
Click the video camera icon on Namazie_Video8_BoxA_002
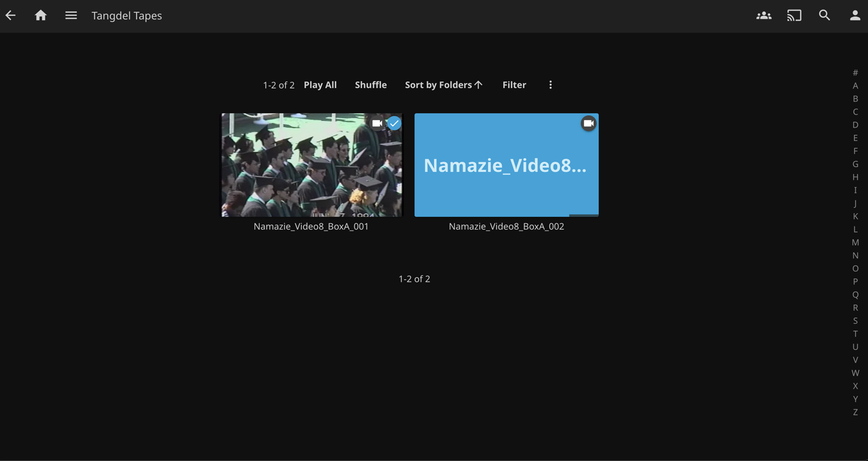[x=588, y=123]
